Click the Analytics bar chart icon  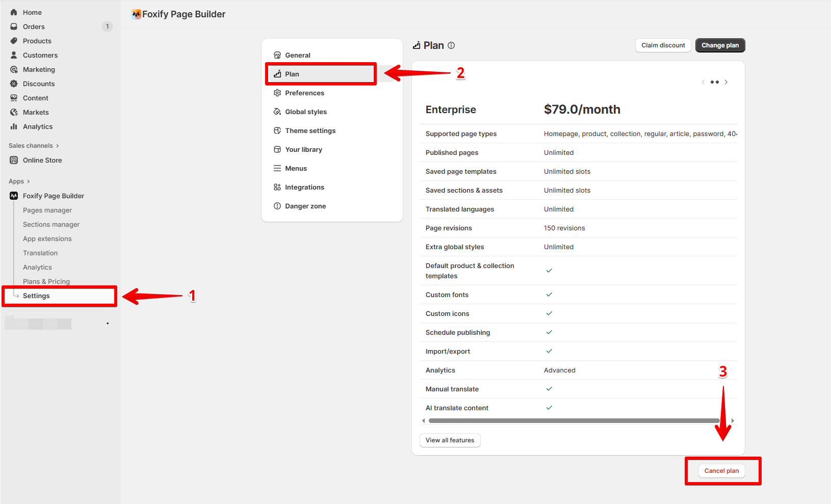[x=14, y=126]
